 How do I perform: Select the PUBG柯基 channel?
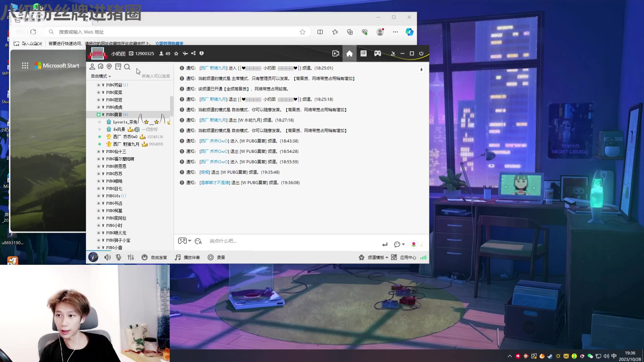(114, 211)
